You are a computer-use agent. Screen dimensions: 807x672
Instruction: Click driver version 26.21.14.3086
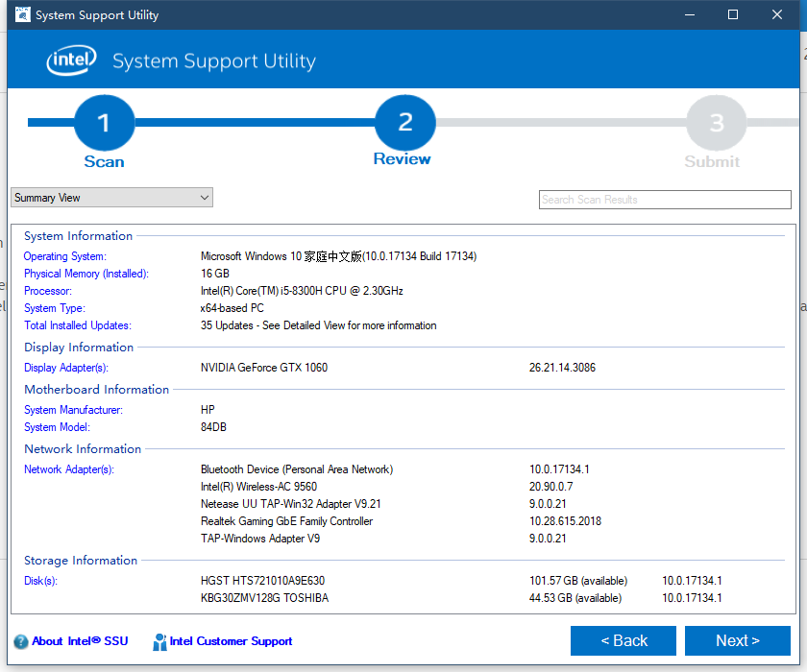tap(562, 368)
